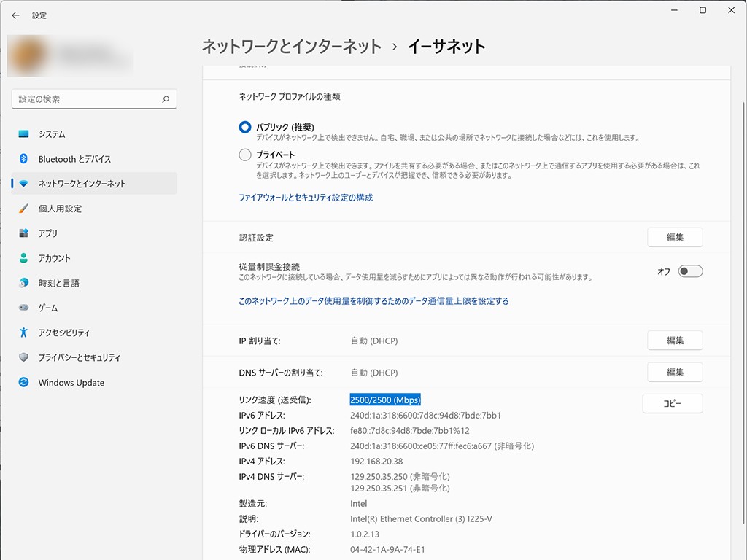This screenshot has height=560, width=747.
Task: Click the ネットワークとインターネット breadcrumb heading
Action: [x=291, y=47]
